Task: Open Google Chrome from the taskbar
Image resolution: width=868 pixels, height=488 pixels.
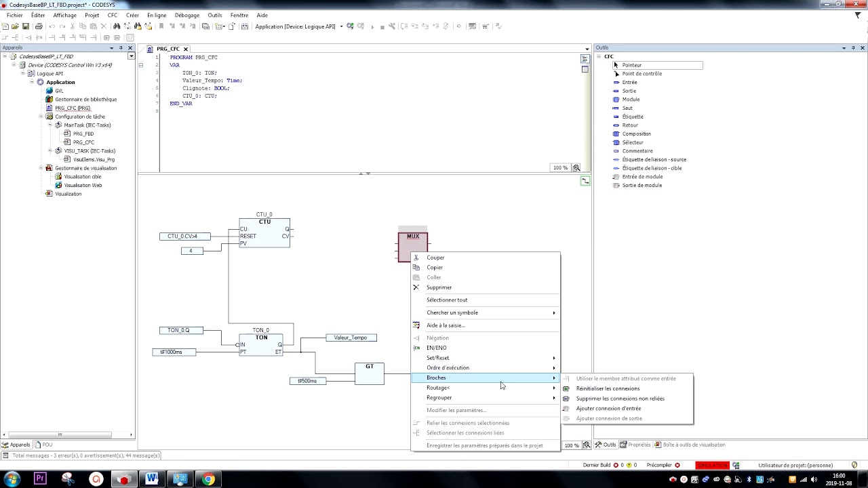Action: tap(208, 479)
